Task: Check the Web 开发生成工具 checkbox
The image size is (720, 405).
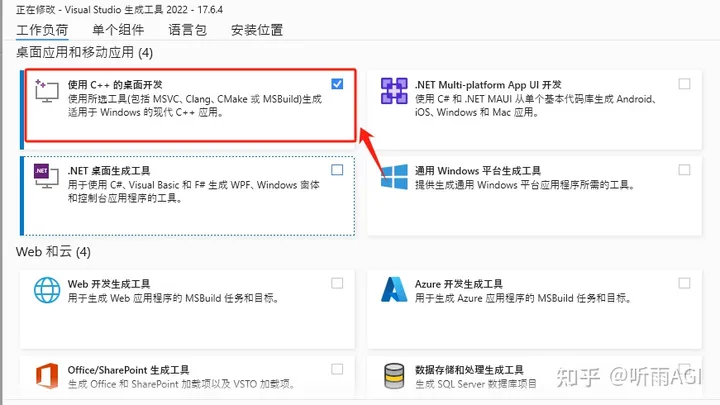Action: tap(337, 283)
